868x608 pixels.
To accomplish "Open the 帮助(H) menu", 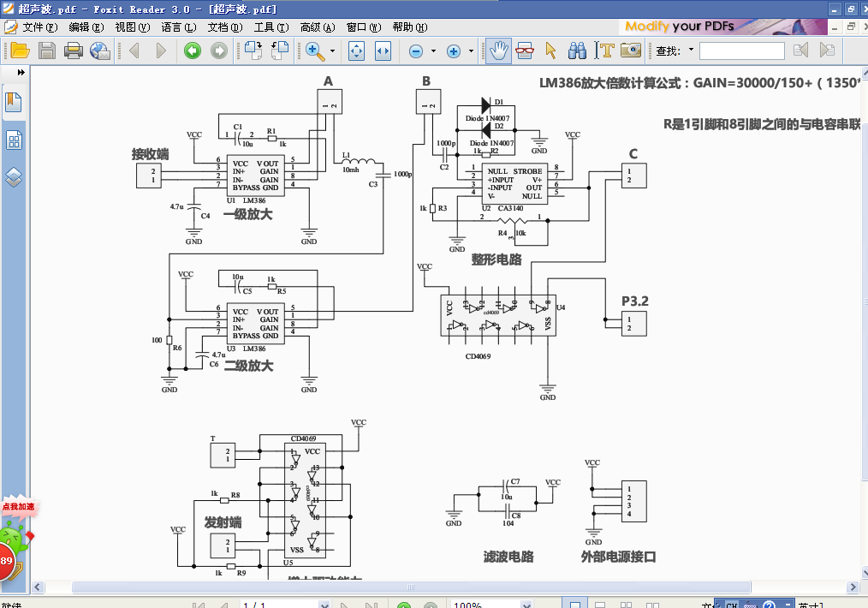I will [410, 27].
